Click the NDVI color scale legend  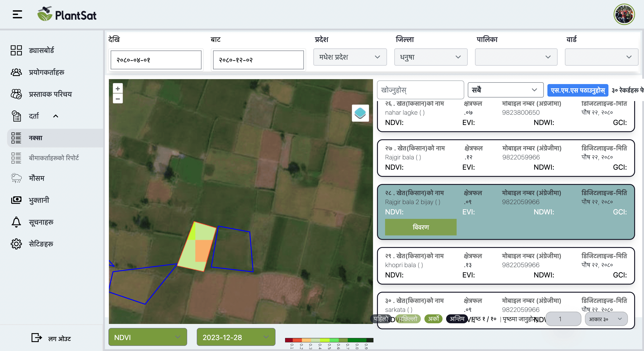[x=329, y=340]
